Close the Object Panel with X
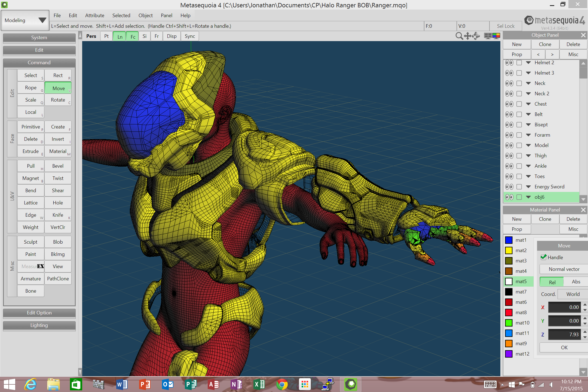The image size is (588, 392). tap(583, 35)
